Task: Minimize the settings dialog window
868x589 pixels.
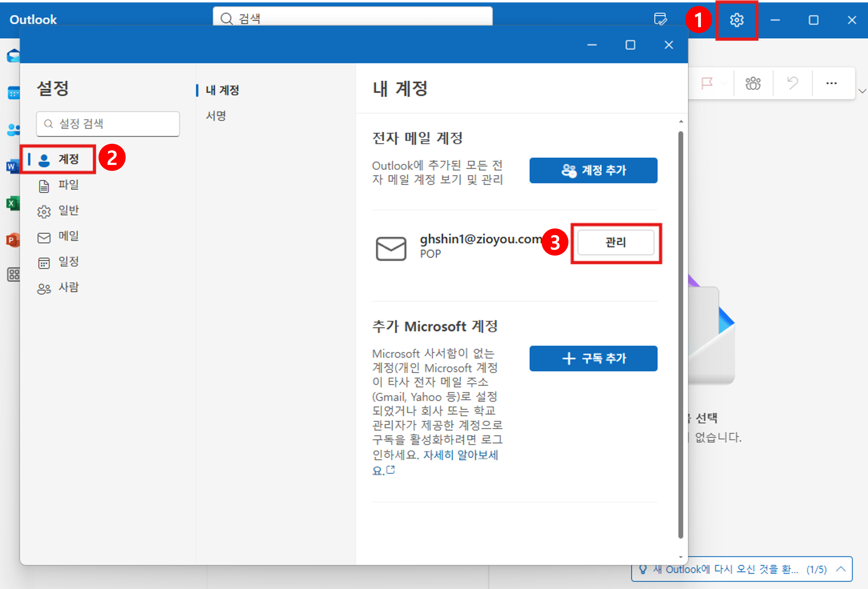Action: 592,45
